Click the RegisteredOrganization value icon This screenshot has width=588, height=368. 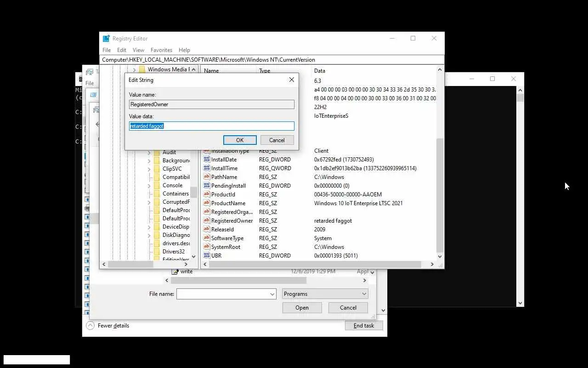tap(207, 212)
